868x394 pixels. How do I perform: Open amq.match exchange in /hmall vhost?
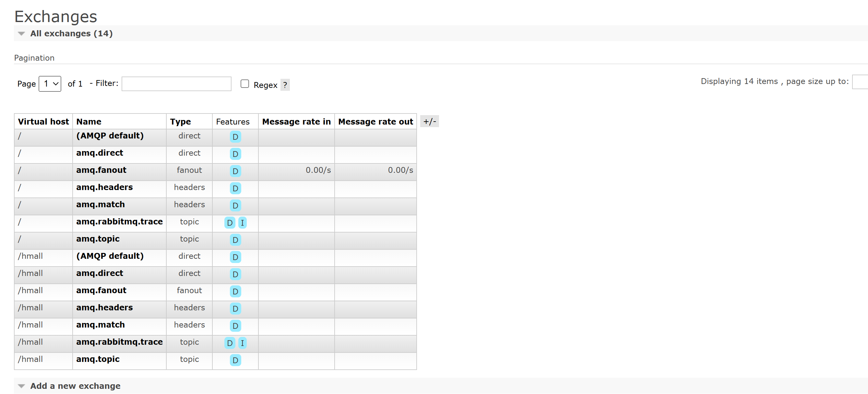pos(101,325)
